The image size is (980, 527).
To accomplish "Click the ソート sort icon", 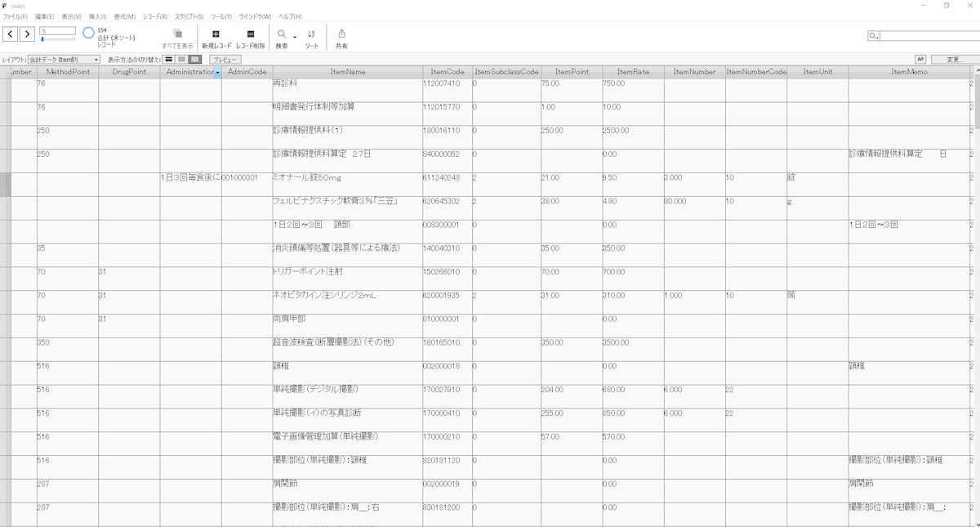I will [x=312, y=34].
